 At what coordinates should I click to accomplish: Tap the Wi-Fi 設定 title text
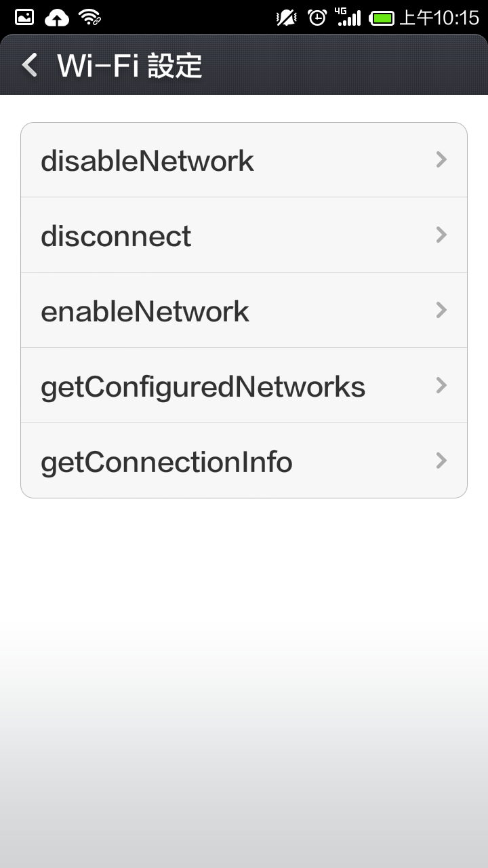[129, 66]
